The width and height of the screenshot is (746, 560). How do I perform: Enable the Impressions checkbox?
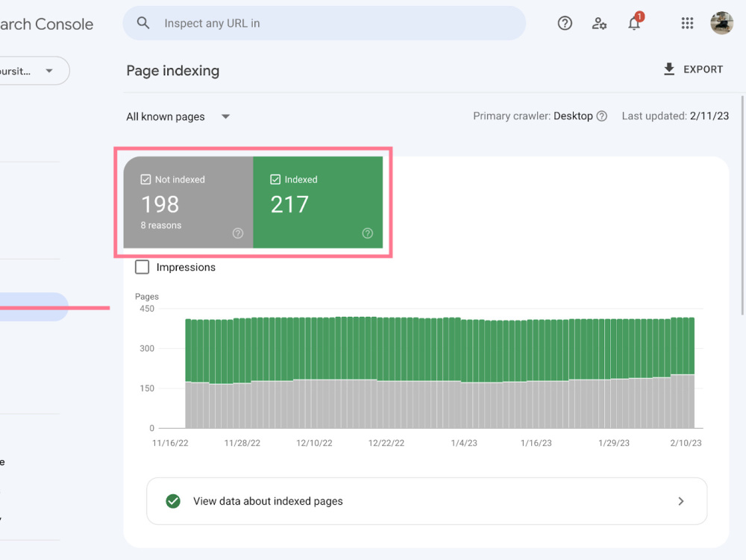point(142,267)
